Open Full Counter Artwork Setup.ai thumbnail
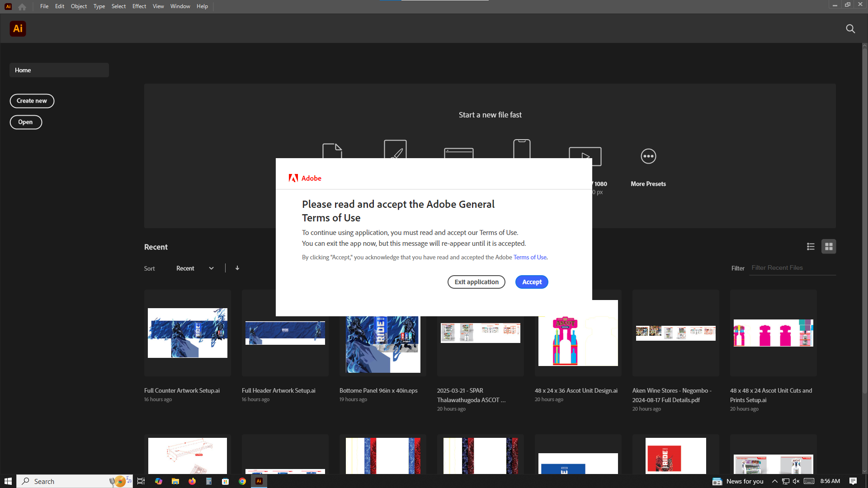 pos(187,333)
